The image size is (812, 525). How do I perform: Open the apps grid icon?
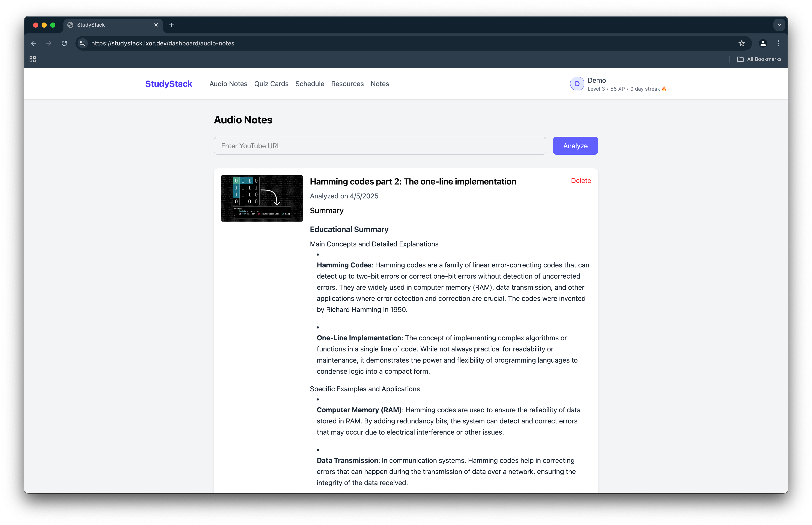33,59
